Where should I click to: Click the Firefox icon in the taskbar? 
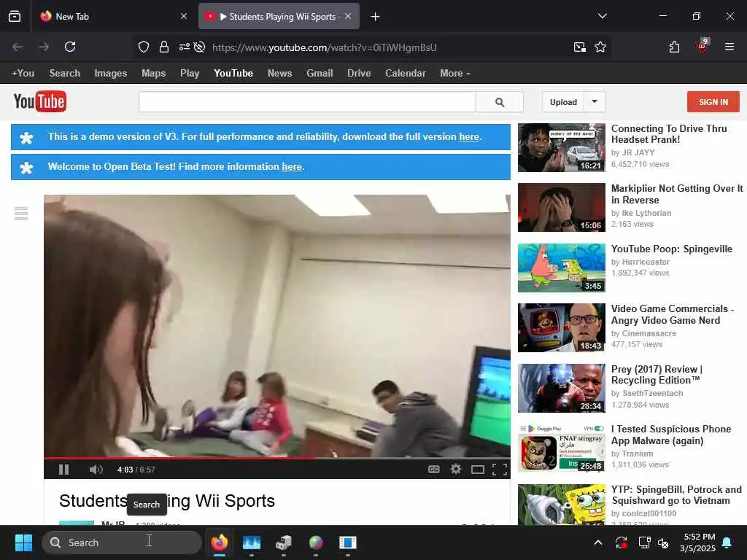coord(219,542)
